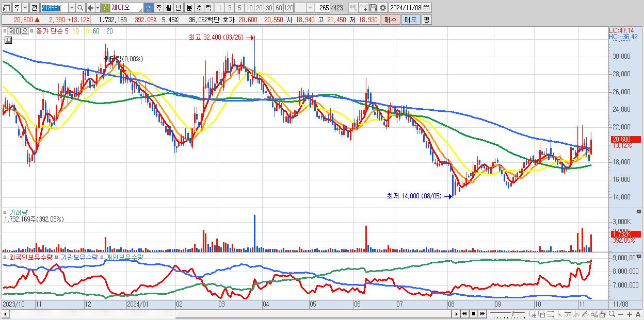The width and height of the screenshot is (644, 320).
Task: Toggle the square marker before 제이오 legend
Action: click(5, 31)
